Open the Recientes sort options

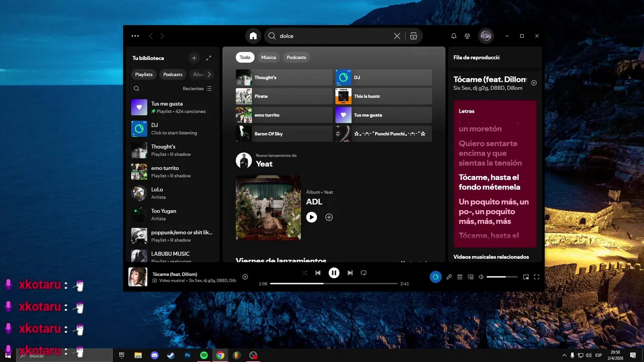click(x=197, y=88)
